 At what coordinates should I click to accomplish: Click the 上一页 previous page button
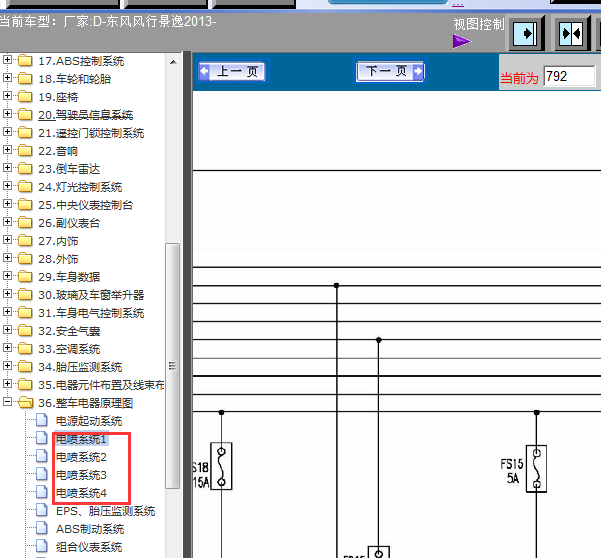click(x=233, y=71)
